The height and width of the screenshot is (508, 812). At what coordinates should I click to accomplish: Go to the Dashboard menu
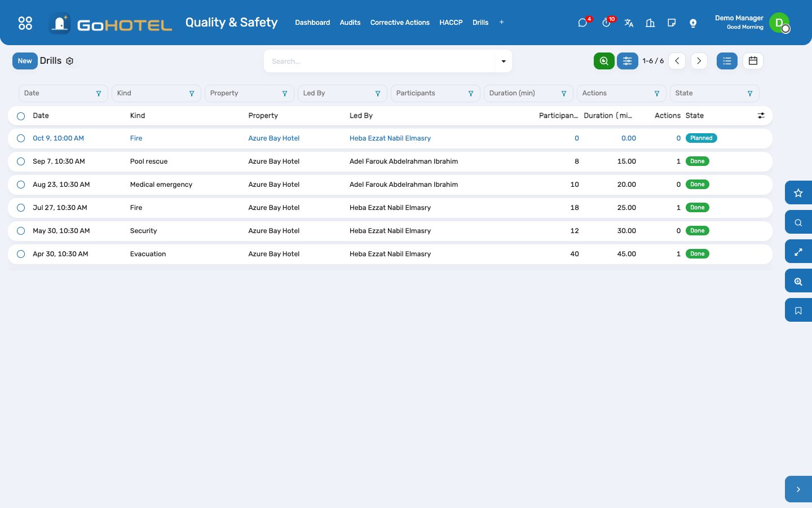312,23
